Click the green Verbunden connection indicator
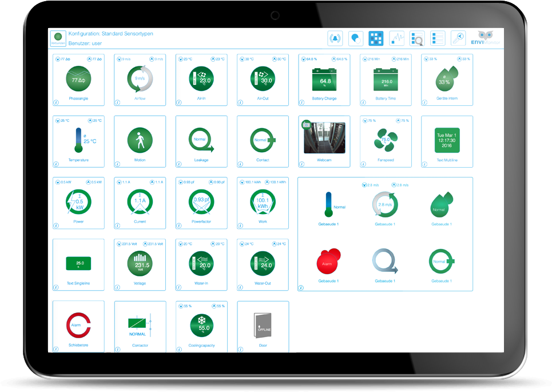 coord(58,38)
